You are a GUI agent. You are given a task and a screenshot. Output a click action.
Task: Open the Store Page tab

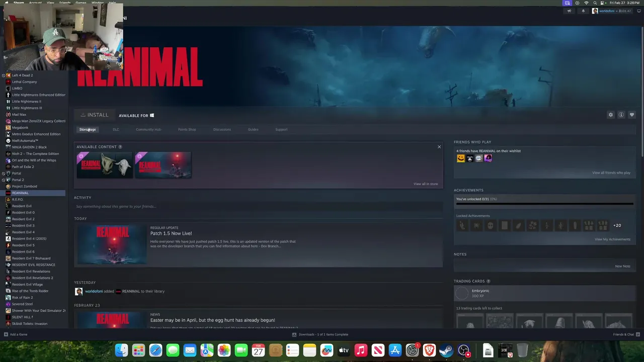[88, 130]
